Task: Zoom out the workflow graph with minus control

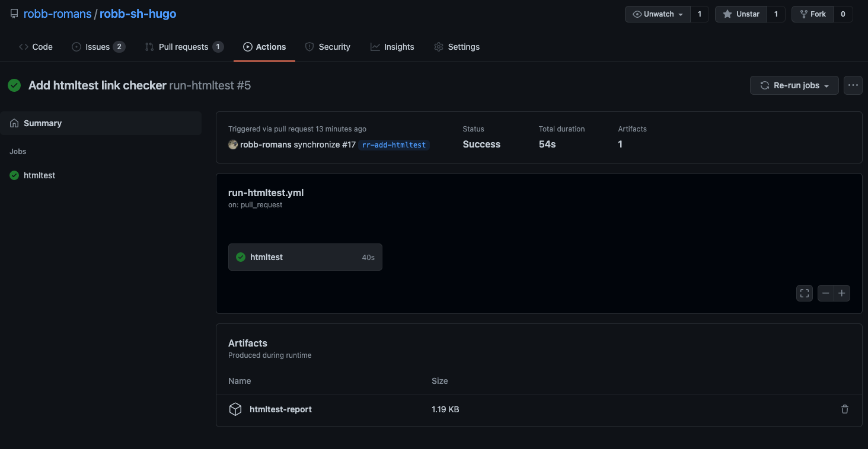Action: (825, 293)
